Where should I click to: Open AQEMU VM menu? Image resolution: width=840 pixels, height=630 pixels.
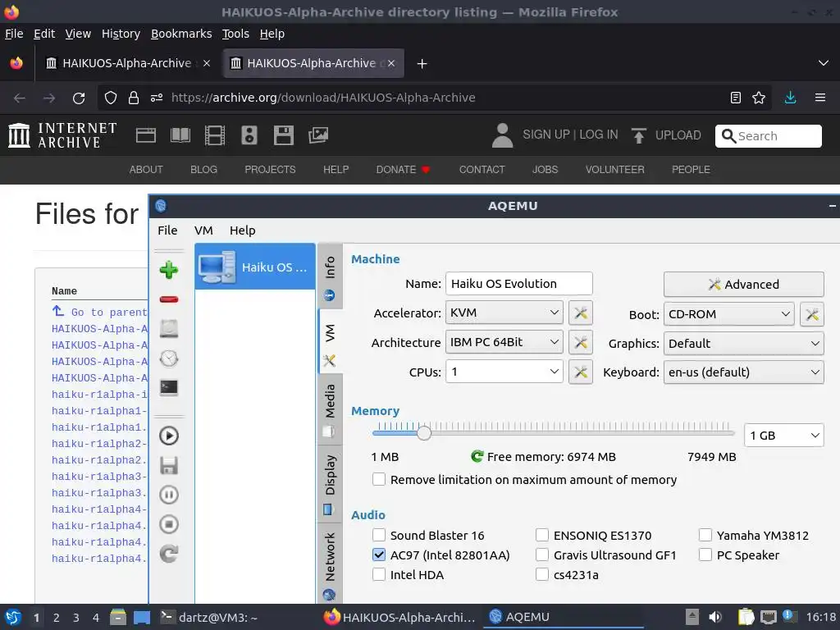[x=203, y=231]
